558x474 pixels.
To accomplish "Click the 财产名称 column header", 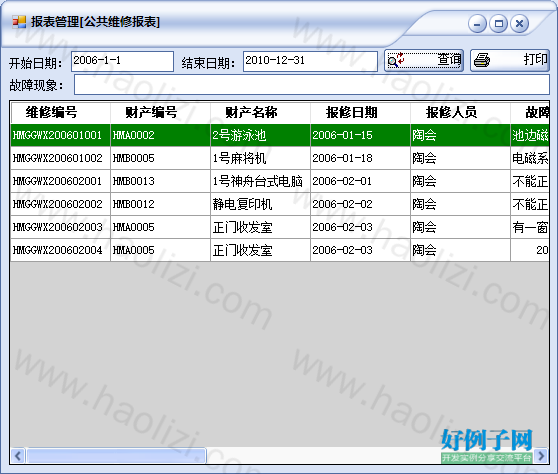I will click(x=260, y=112).
